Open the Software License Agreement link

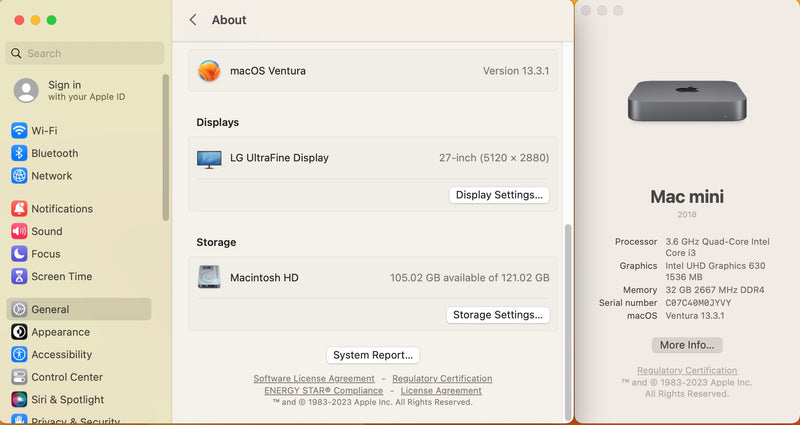pos(314,379)
